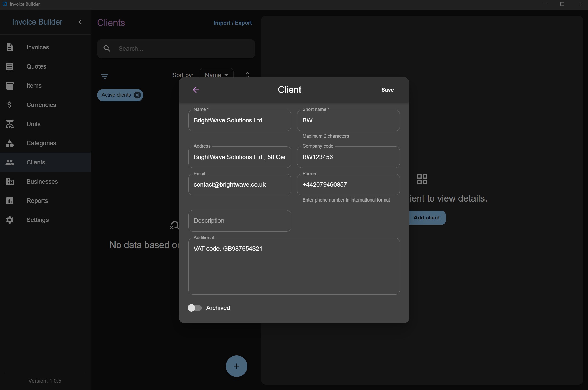Click the Businesses building icon
This screenshot has height=390, width=588.
(10, 182)
